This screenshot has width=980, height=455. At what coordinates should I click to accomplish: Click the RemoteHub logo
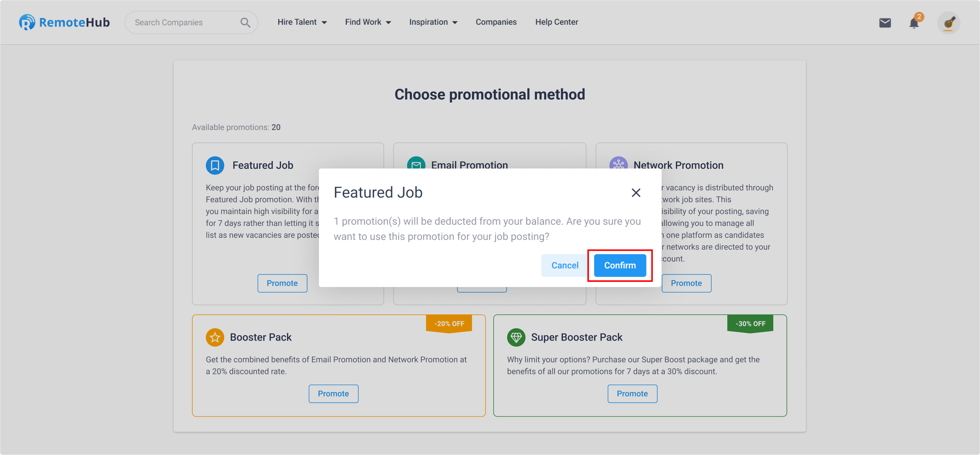64,22
